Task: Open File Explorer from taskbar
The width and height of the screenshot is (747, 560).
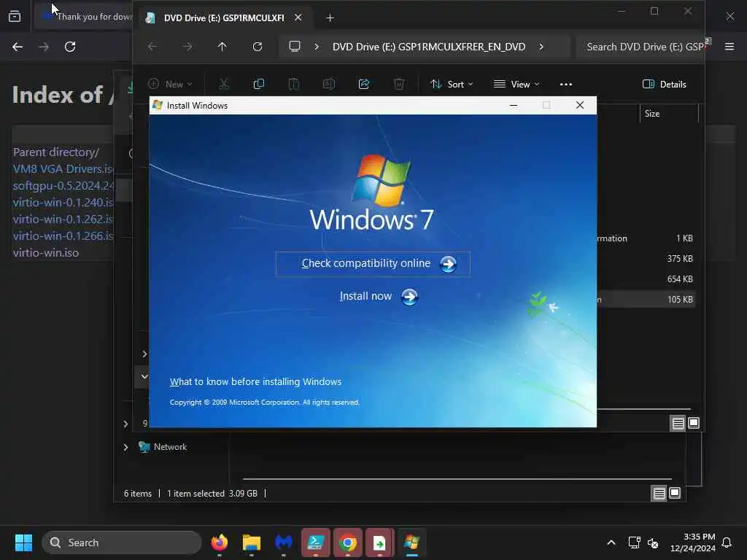Action: [252, 542]
